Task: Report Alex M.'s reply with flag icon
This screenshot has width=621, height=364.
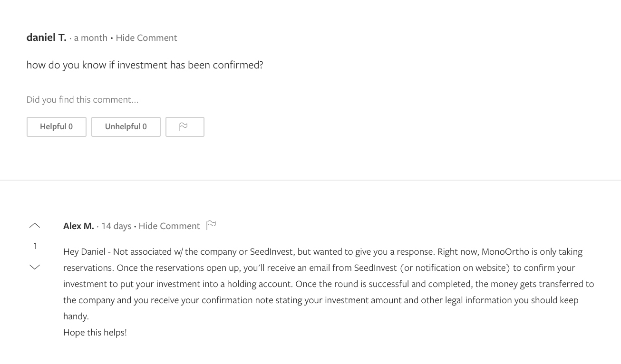Action: click(211, 225)
